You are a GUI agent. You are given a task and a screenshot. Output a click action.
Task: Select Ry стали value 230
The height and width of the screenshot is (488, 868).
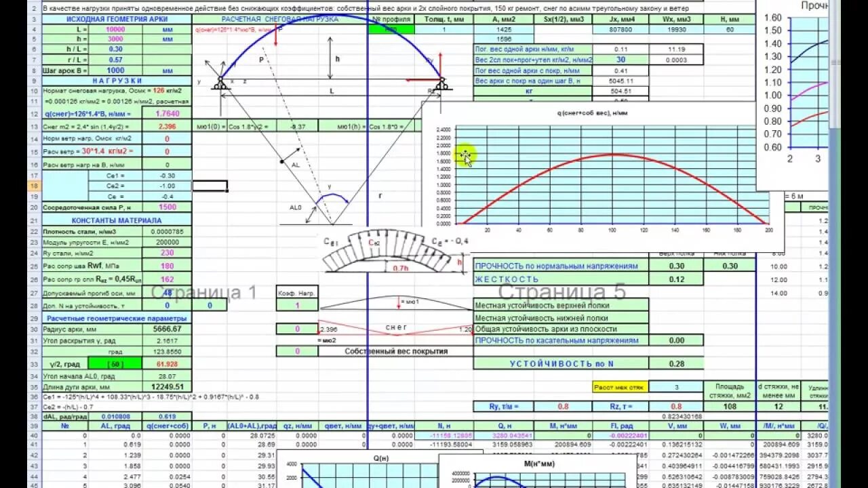pyautogui.click(x=167, y=253)
